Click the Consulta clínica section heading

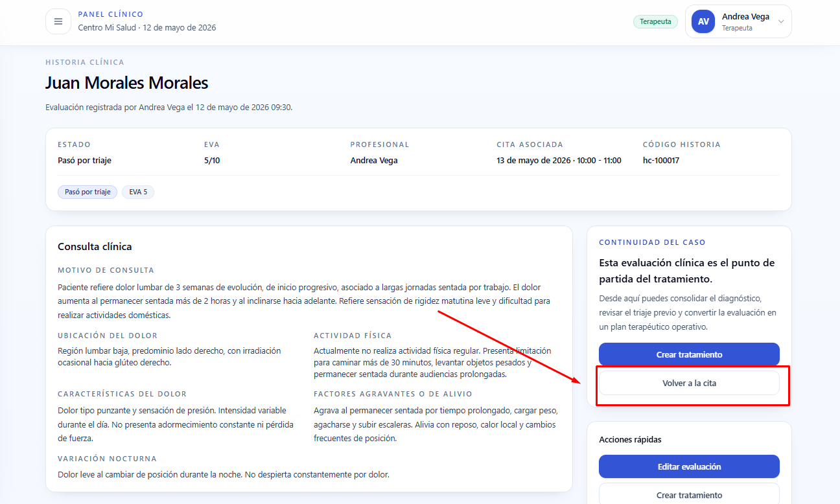point(95,247)
